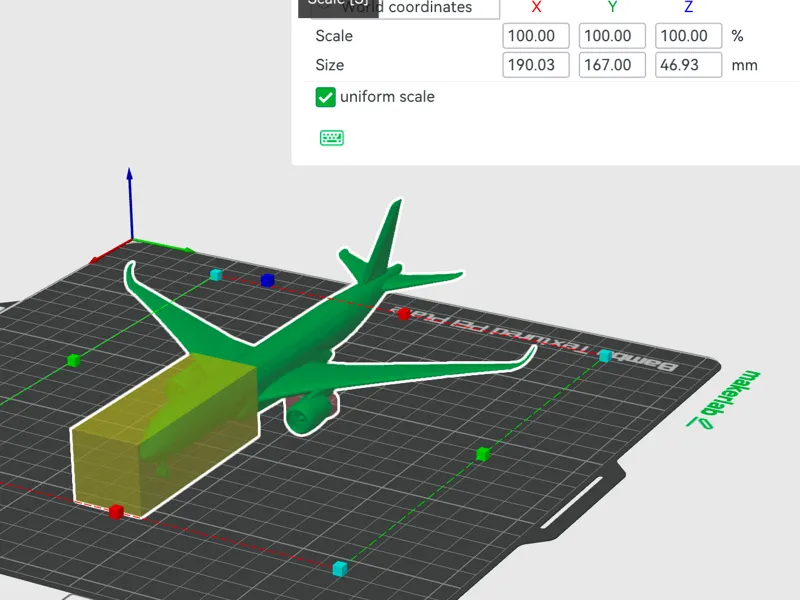Click the airplane engine under the wing
The image size is (800, 600).
309,412
